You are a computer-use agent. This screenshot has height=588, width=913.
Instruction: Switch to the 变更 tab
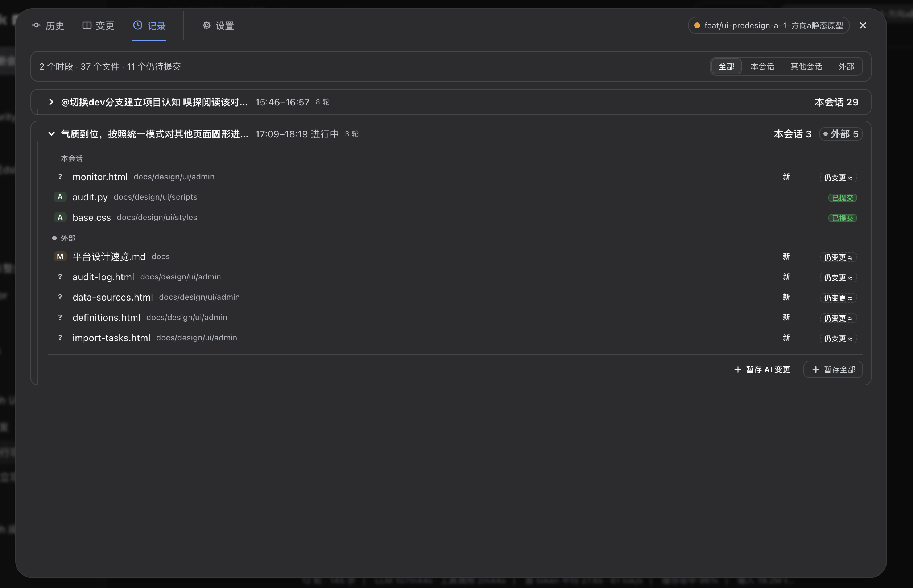click(x=99, y=26)
